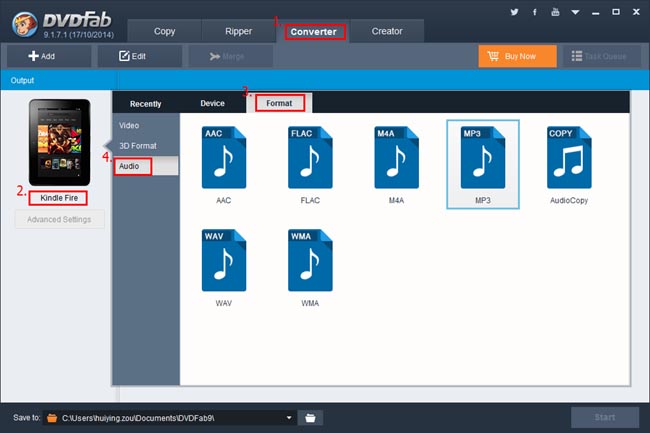Screen dimensions: 650x433
Task: Choose the FLAC audio format icon
Action: (310, 157)
